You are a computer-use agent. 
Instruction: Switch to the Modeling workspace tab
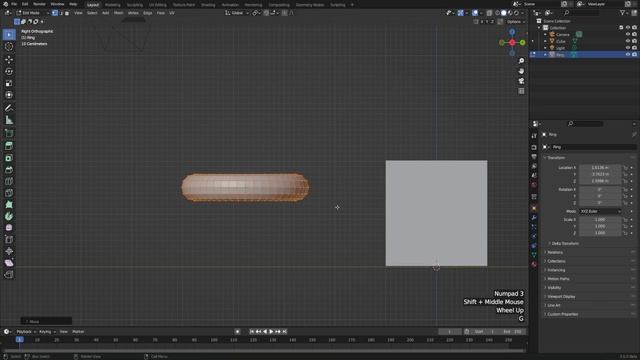[113, 5]
